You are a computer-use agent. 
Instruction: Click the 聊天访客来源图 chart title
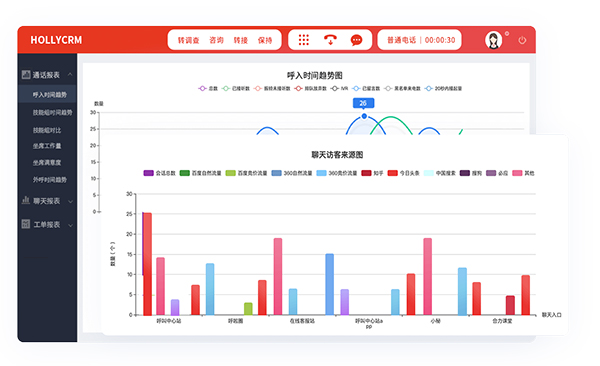[x=337, y=155]
